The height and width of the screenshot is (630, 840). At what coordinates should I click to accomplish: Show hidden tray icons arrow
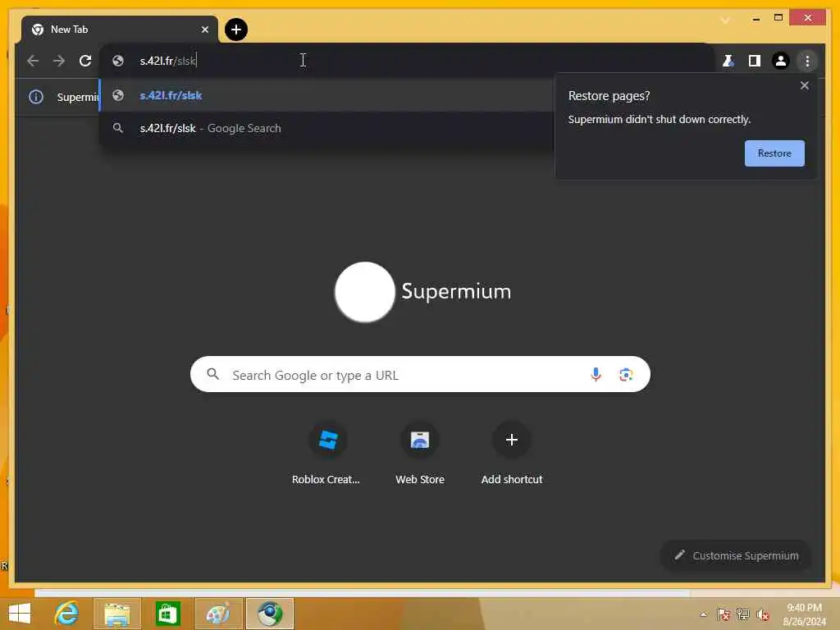click(703, 614)
